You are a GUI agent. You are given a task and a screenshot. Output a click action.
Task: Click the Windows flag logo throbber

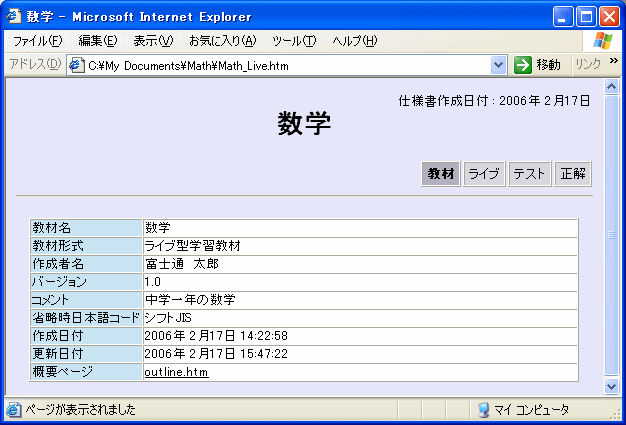pos(603,41)
